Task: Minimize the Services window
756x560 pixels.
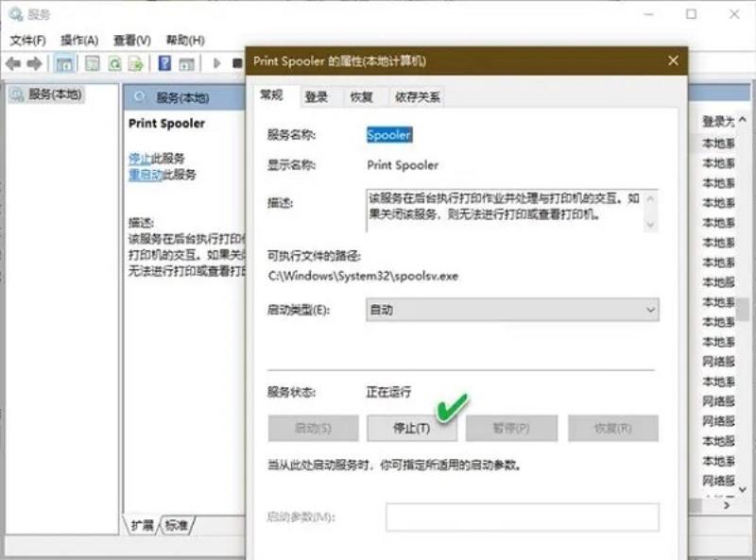Action: point(649,14)
